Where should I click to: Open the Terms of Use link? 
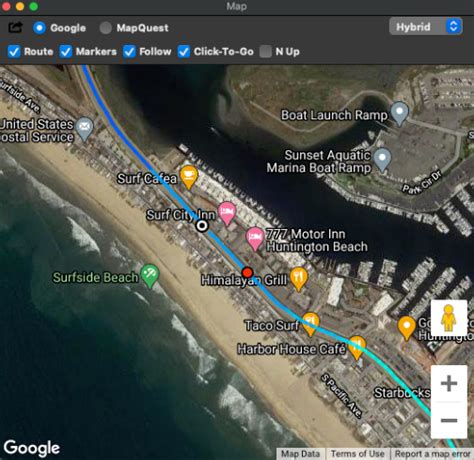358,454
